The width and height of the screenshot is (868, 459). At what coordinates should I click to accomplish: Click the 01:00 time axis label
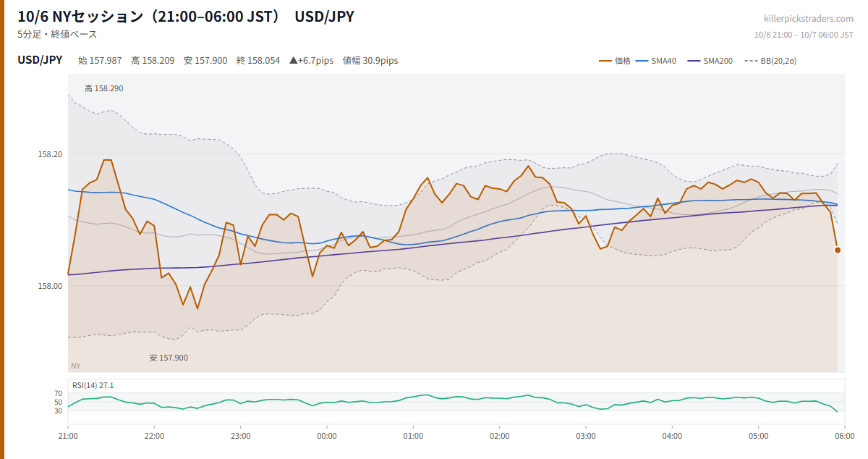coord(413,436)
